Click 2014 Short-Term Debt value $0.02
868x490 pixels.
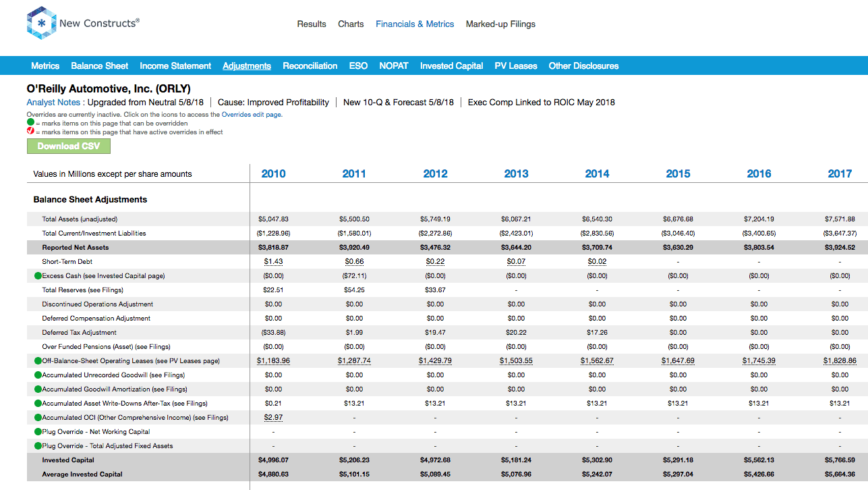(x=597, y=261)
